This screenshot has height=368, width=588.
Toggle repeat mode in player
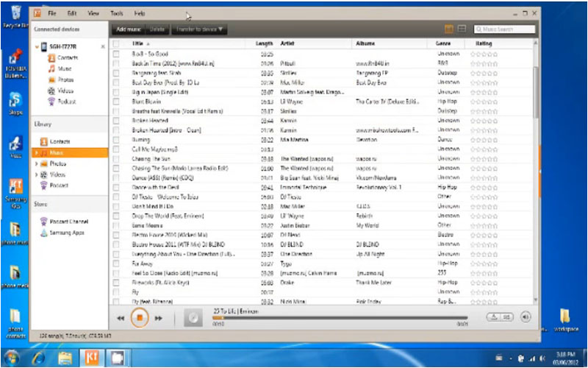(x=494, y=317)
